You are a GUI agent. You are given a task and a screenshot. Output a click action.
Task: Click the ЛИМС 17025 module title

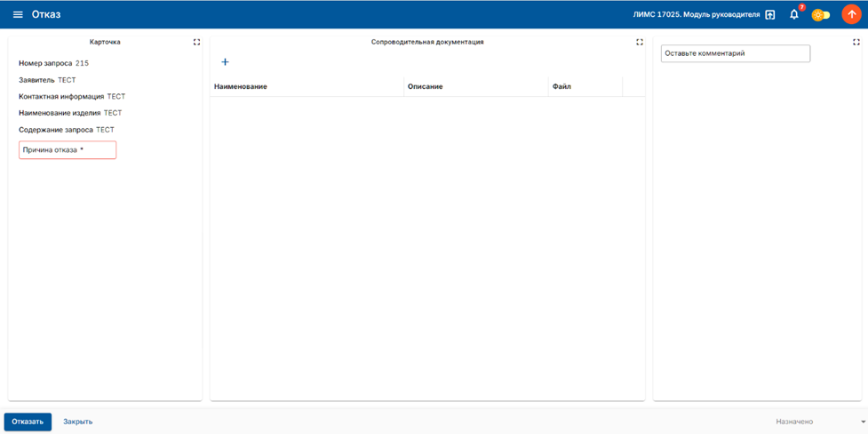click(696, 15)
